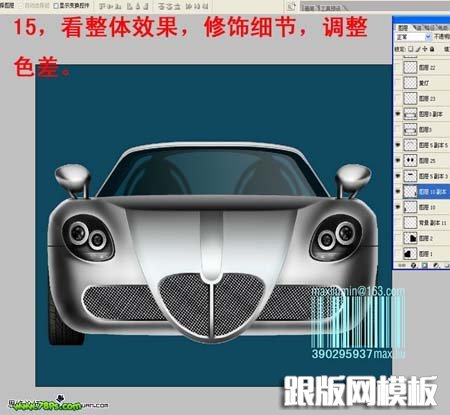Open the add layer style icon
The height and width of the screenshot is (415, 450).
point(414,265)
